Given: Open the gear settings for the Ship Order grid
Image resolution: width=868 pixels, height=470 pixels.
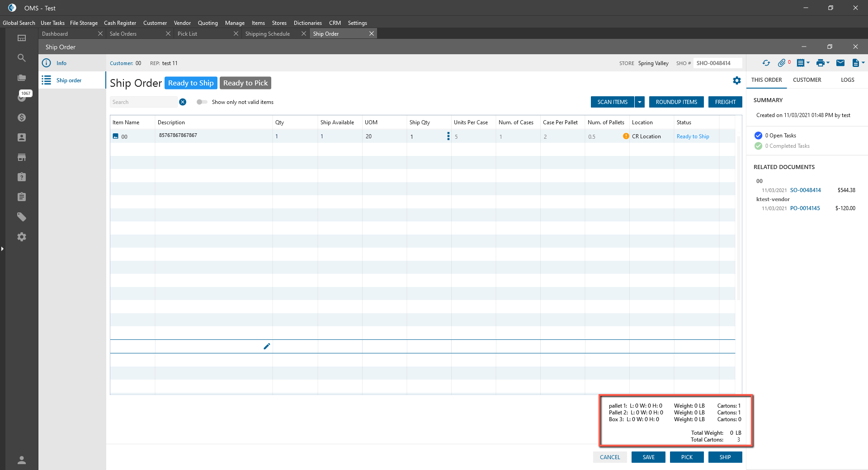Looking at the screenshot, I should (x=737, y=80).
